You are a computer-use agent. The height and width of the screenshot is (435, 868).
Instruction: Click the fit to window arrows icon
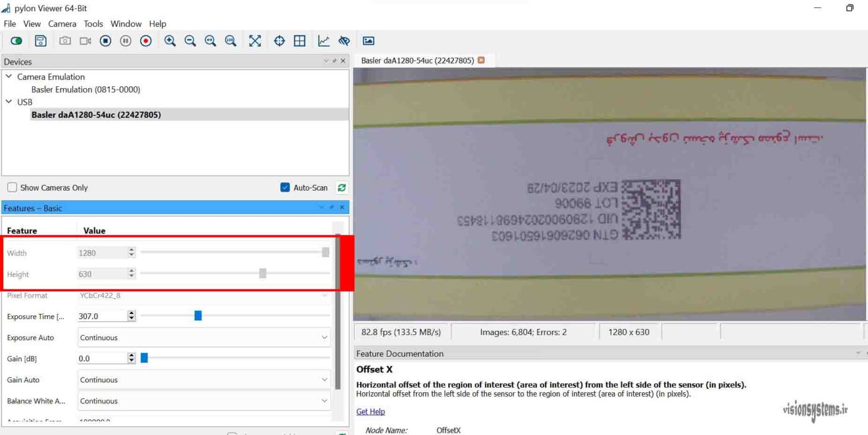coord(255,41)
